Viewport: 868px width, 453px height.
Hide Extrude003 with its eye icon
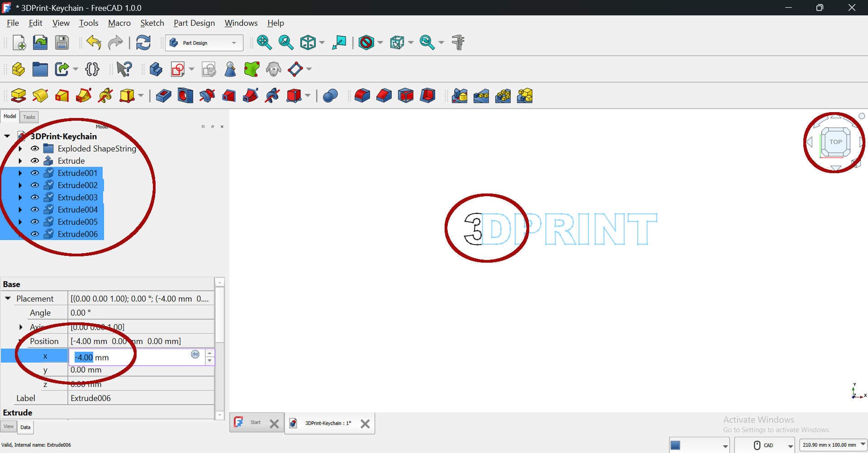pos(35,197)
